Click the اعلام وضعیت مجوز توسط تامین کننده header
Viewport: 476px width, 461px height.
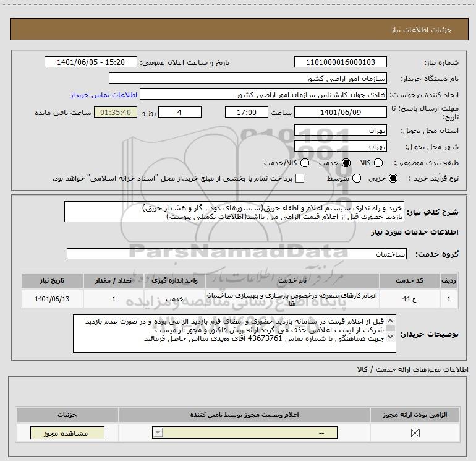click(244, 415)
